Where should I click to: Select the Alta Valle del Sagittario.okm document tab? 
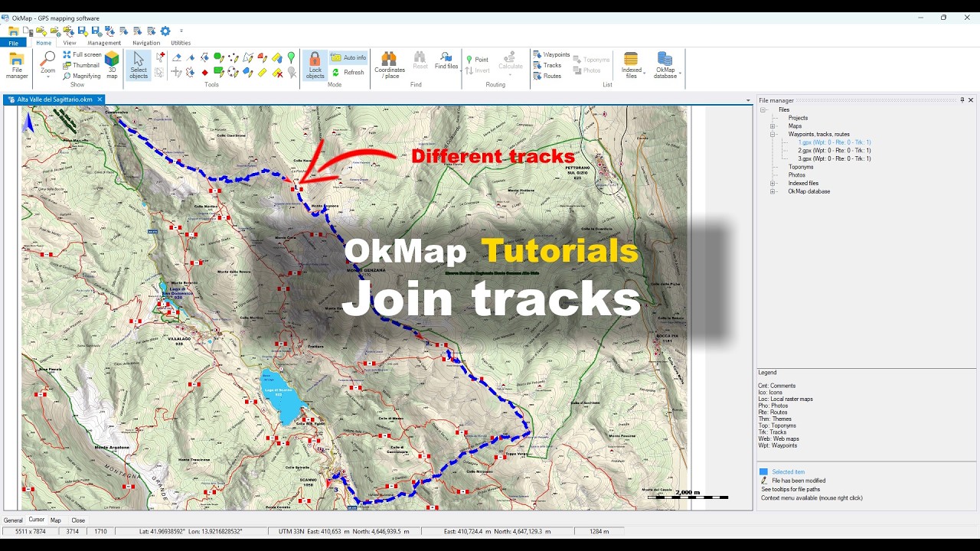(54, 99)
